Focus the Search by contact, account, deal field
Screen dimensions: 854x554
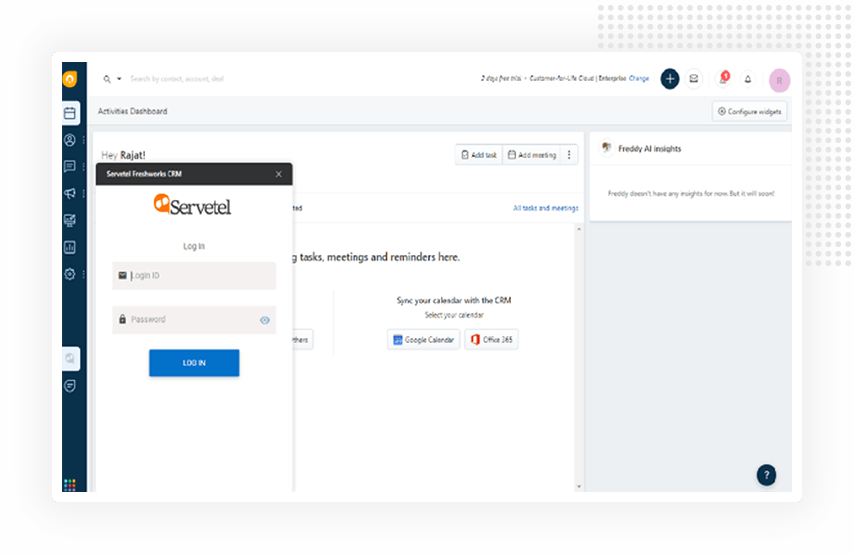point(177,79)
